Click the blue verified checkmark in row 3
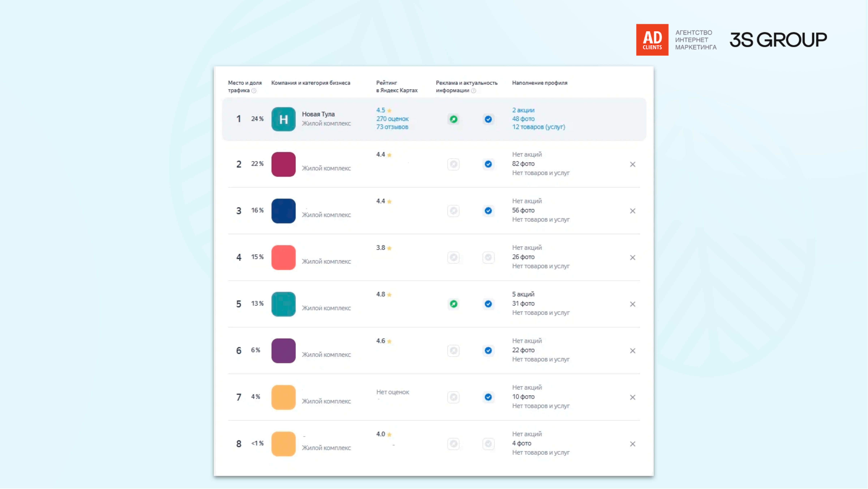 coord(488,211)
